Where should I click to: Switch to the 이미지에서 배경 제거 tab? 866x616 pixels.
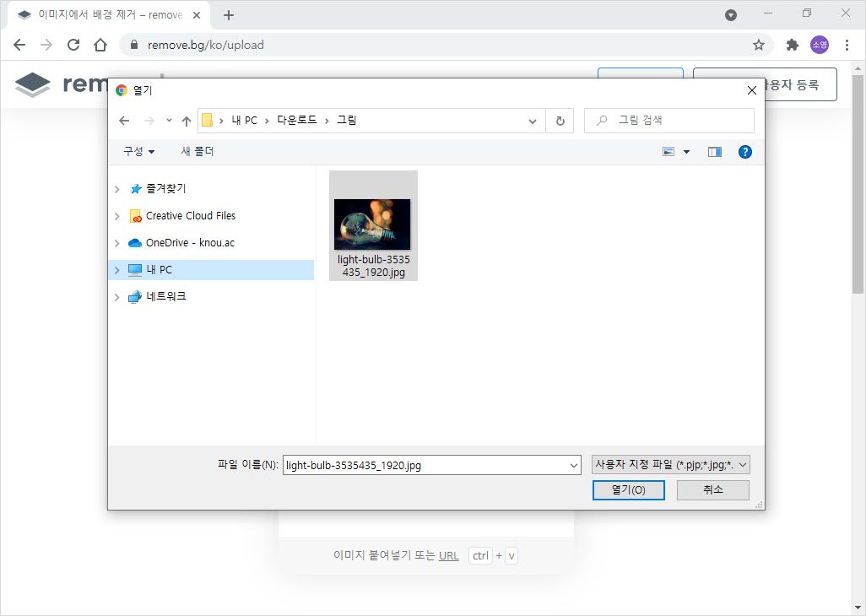click(x=110, y=15)
